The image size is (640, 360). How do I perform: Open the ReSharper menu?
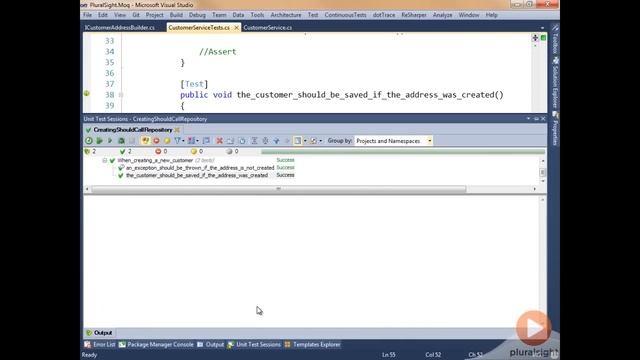pyautogui.click(x=413, y=15)
